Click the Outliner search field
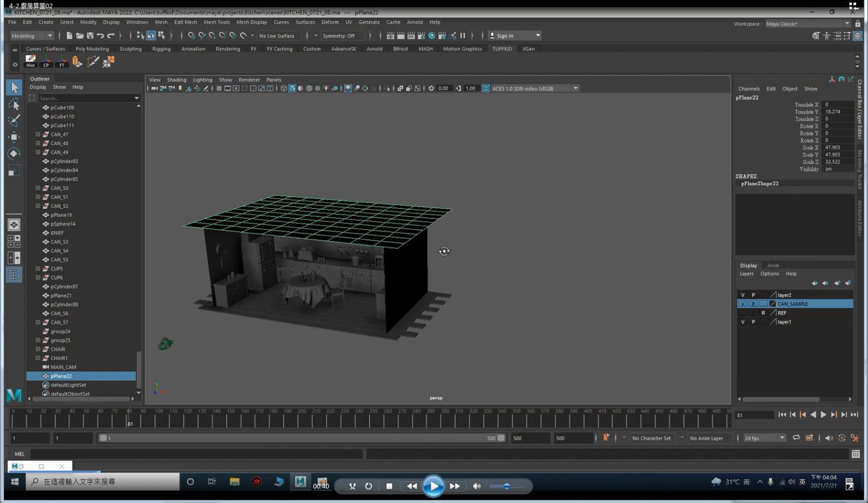868x503 pixels. coord(87,98)
